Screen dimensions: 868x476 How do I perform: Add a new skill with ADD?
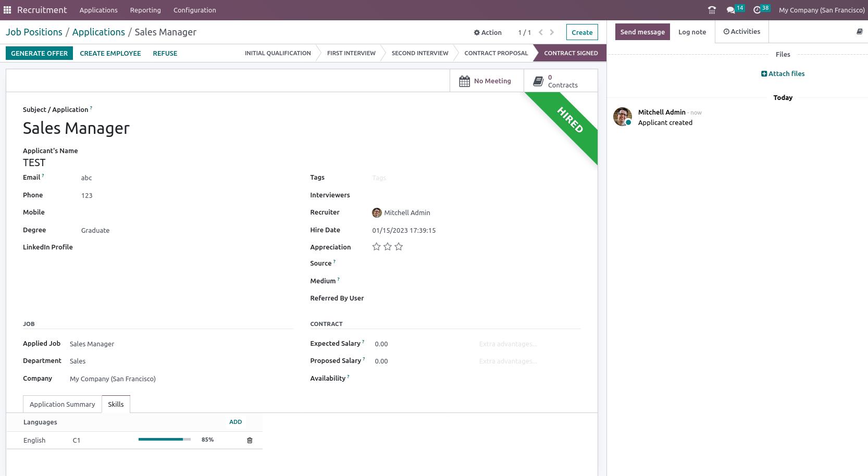[235, 422]
